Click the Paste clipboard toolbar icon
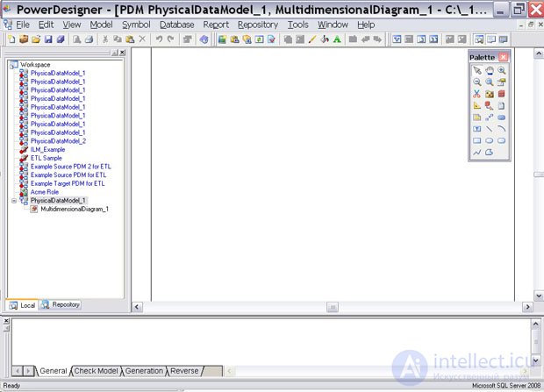 pos(130,39)
